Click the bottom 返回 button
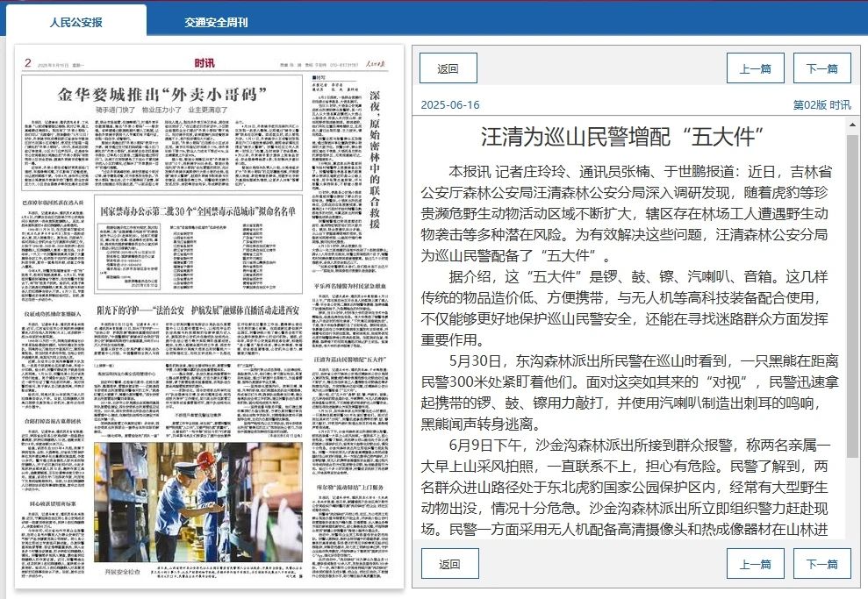Viewport: 868px width, 599px height. pos(449,564)
